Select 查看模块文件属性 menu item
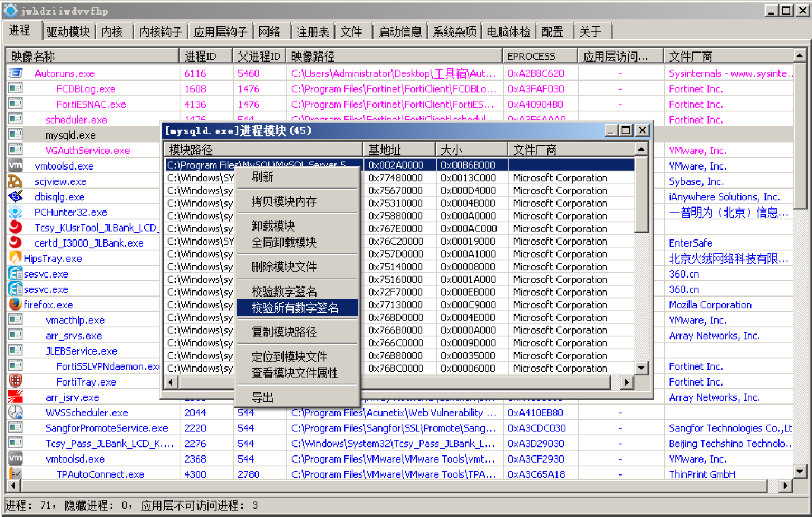812x517 pixels. click(297, 373)
